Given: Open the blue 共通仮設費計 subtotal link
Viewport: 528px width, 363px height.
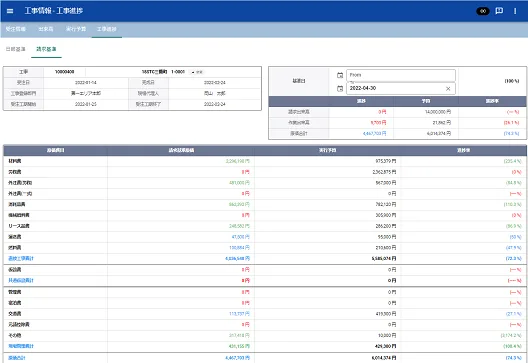Looking at the screenshot, I should point(21,280).
